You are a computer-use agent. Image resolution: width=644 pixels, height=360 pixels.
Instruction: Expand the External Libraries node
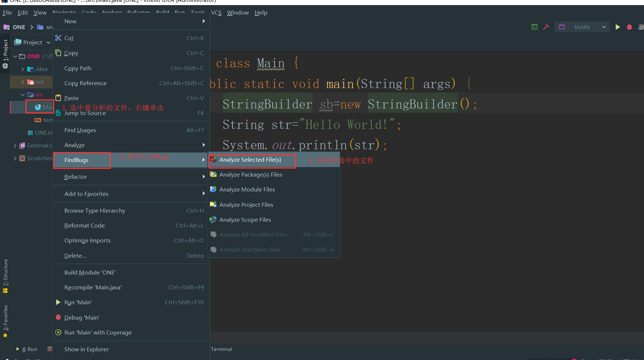tap(15, 146)
